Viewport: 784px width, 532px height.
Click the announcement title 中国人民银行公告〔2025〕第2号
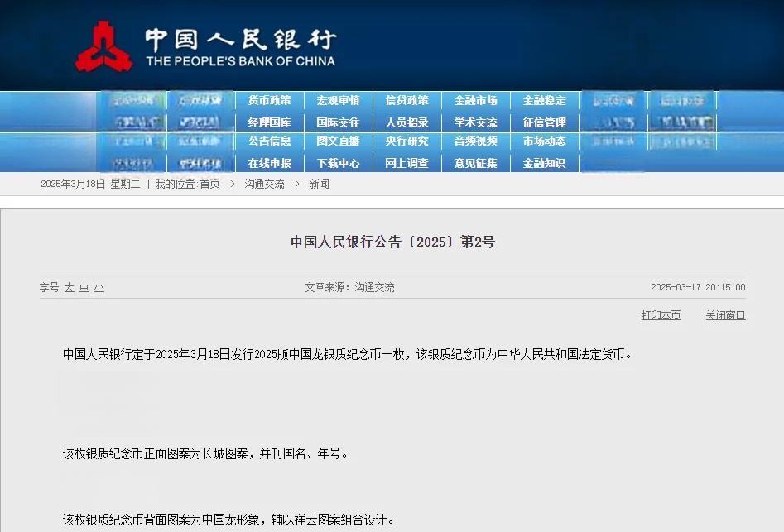click(x=393, y=242)
